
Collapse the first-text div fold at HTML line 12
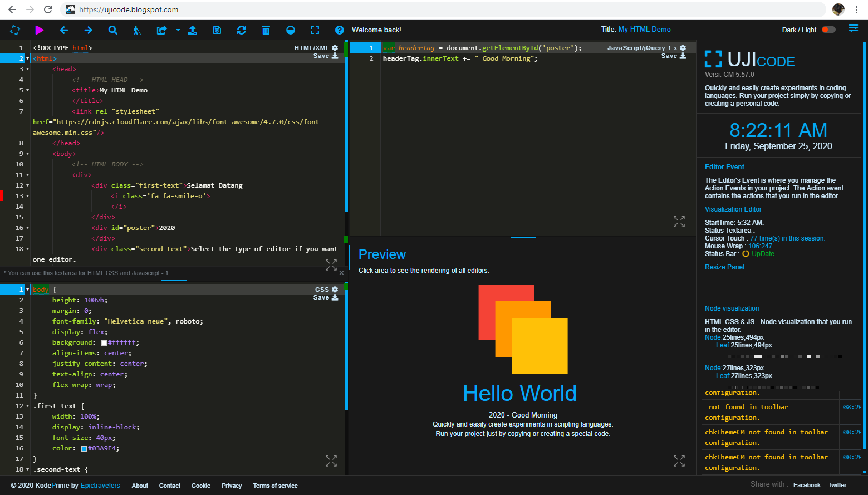[x=28, y=185]
